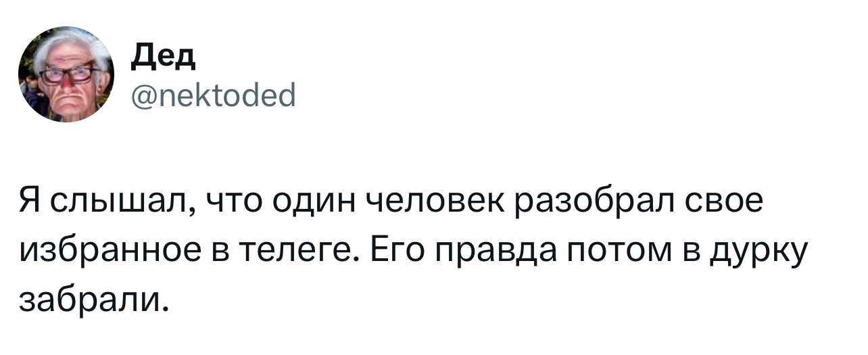This screenshot has width=868, height=355.
Task: Click the "@" symbol of the handle
Action: pos(142,96)
